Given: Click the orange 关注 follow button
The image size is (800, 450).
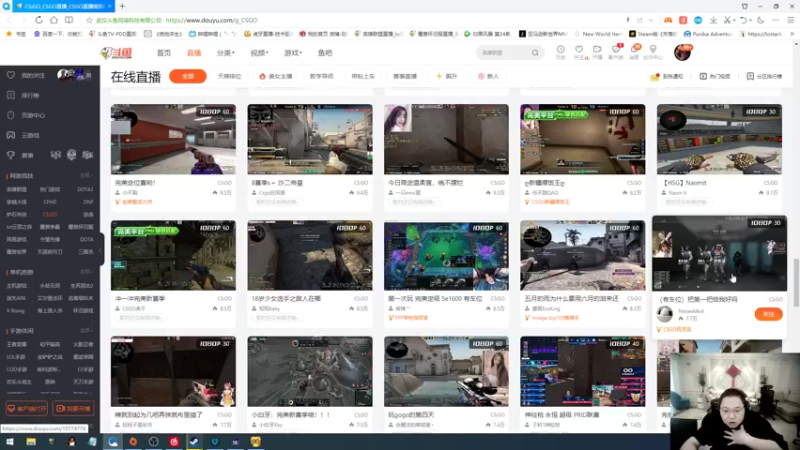Looking at the screenshot, I should click(768, 314).
